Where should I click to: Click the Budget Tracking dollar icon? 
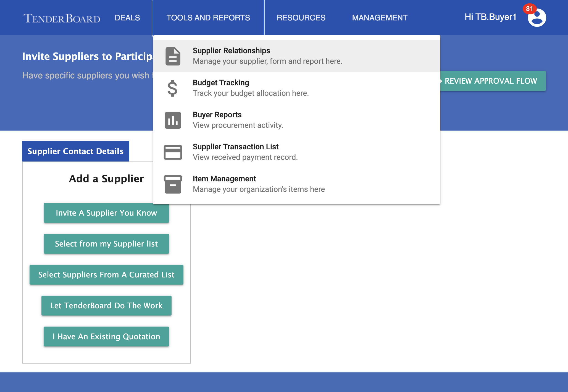(x=172, y=88)
